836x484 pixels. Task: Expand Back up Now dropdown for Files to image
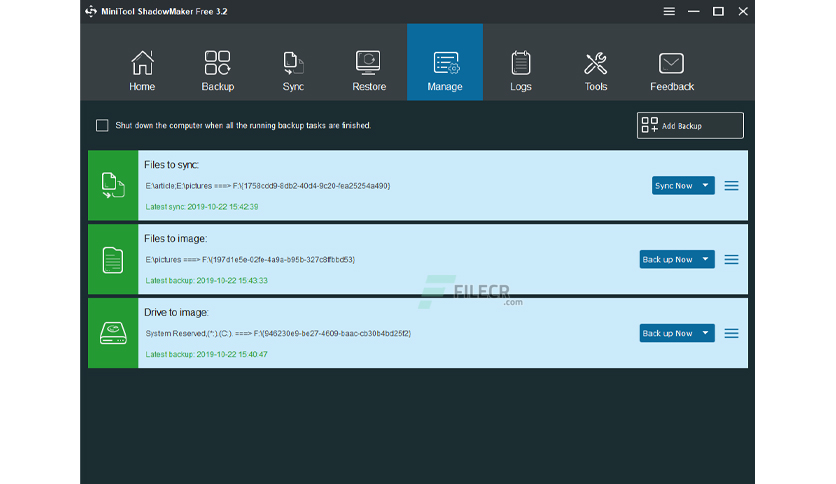705,260
